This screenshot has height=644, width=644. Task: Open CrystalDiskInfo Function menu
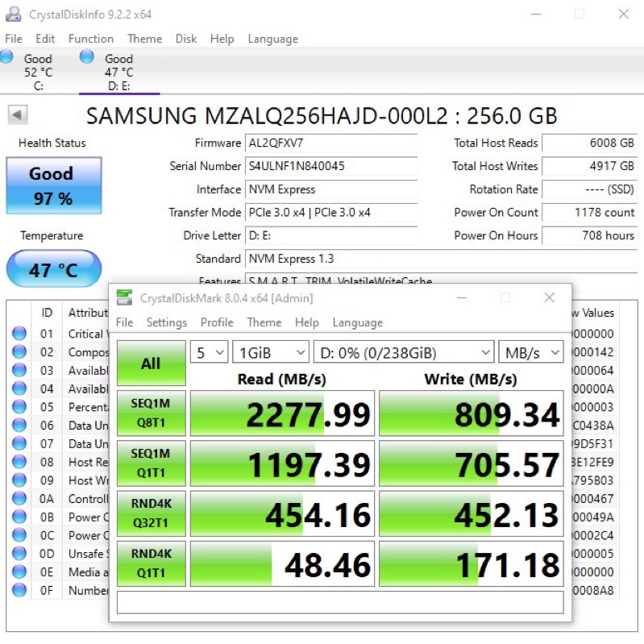pyautogui.click(x=91, y=39)
